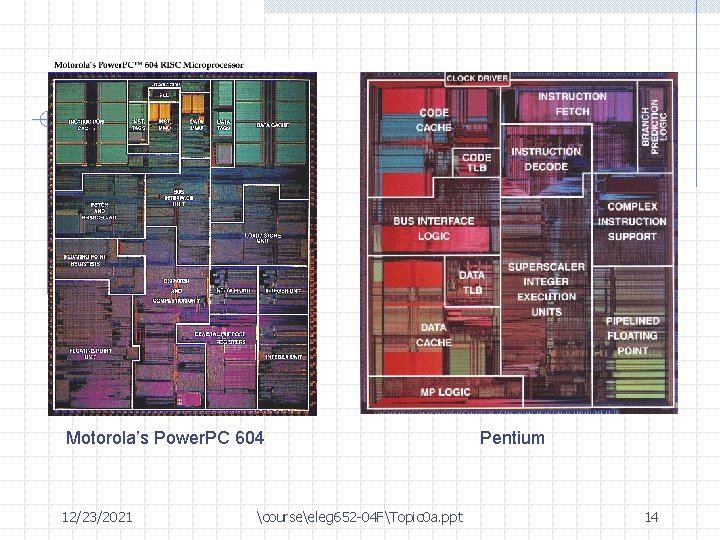The image size is (720, 540).
Task: Click the Pentium DATA CACHE label
Action: [x=433, y=335]
